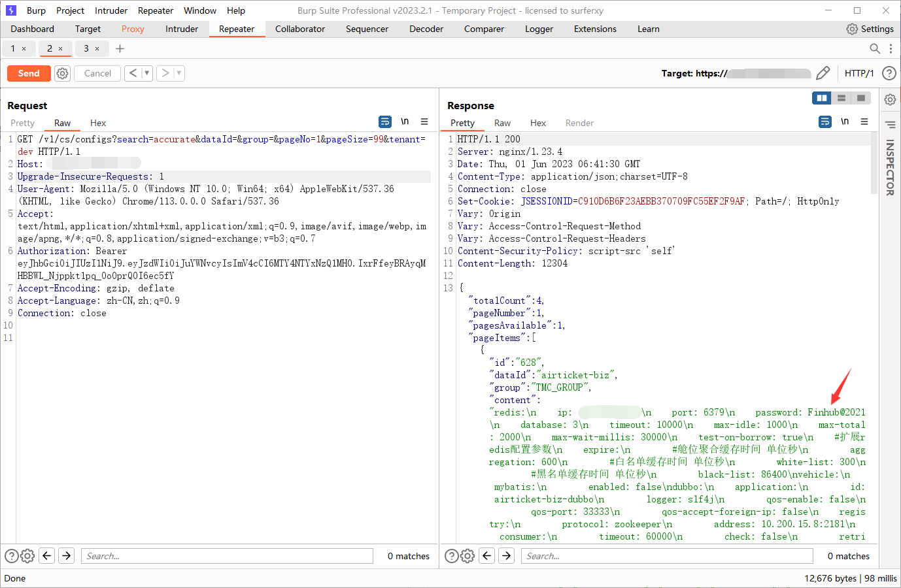Close Repeater tab 3
Viewport: 901px width, 588px height.
click(97, 48)
